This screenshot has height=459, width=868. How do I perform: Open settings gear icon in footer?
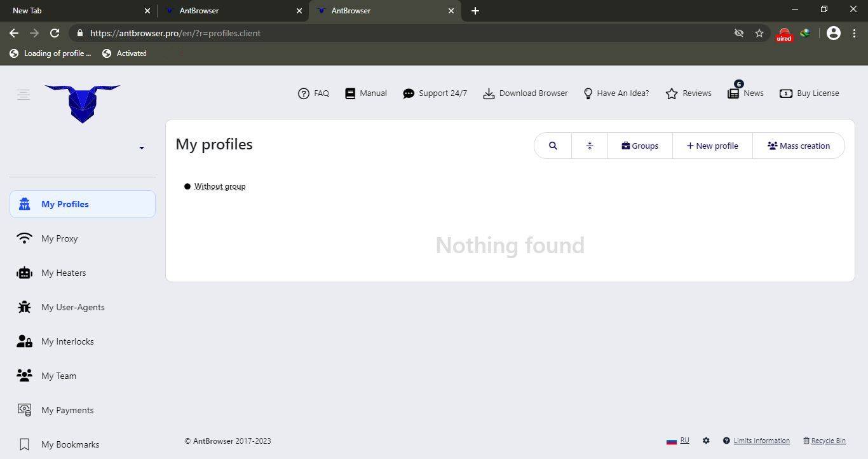(706, 441)
